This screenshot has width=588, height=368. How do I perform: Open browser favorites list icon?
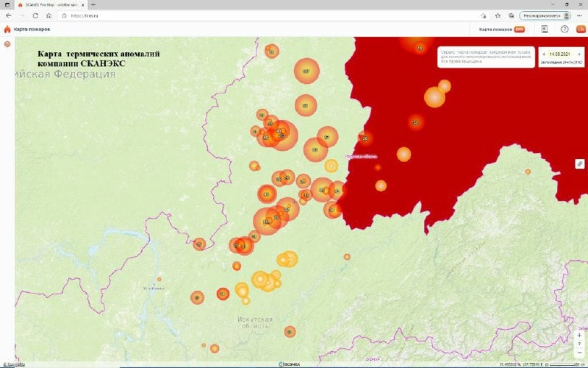tap(498, 15)
